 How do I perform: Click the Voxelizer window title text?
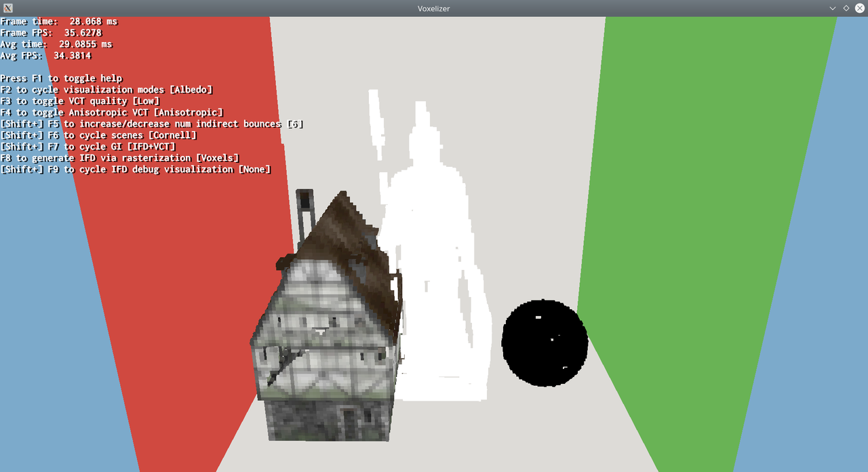pos(433,8)
